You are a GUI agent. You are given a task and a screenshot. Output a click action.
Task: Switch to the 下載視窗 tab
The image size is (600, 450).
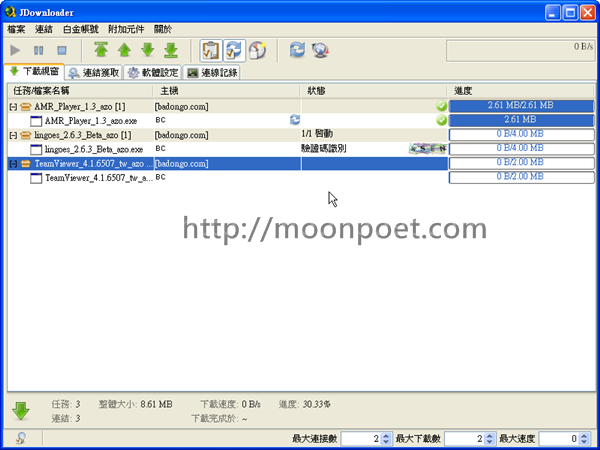34,72
